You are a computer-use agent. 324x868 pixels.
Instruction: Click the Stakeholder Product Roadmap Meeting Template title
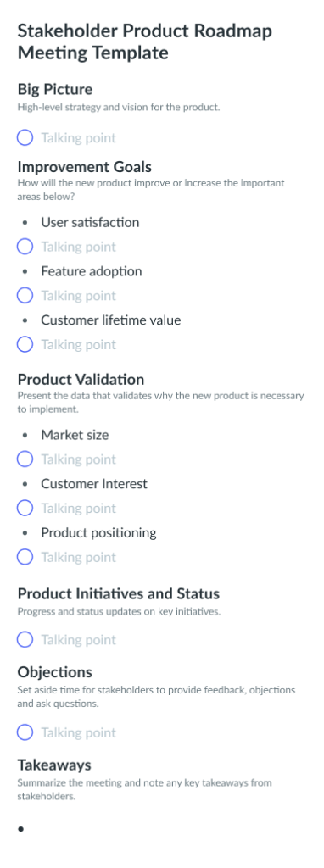pos(144,42)
